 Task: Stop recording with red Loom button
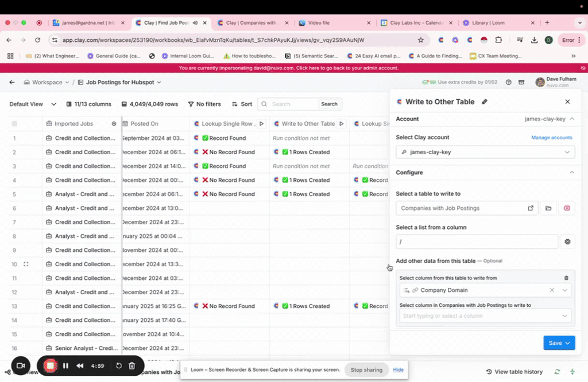click(50, 365)
